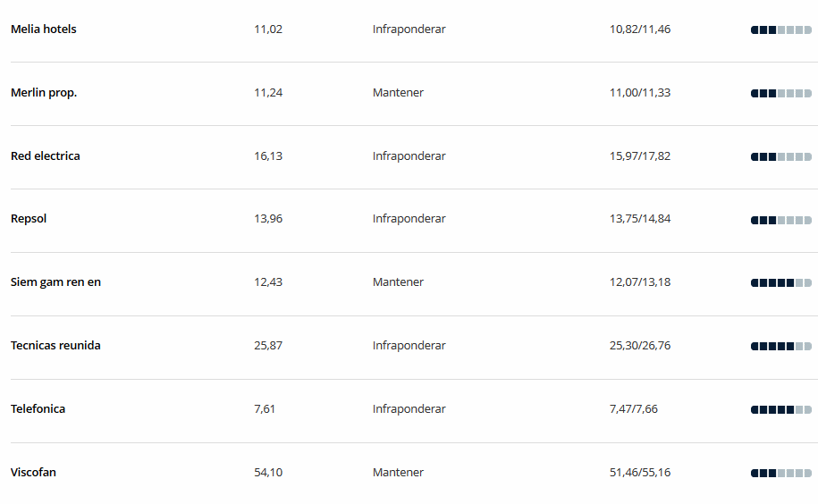
Task: Click the Repsol price 13,96
Action: tap(268, 219)
